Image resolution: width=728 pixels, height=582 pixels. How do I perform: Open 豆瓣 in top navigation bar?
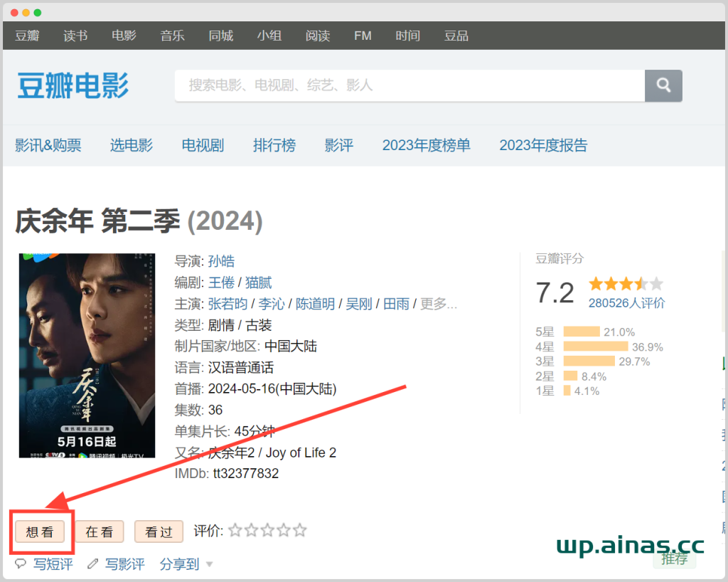pos(27,36)
